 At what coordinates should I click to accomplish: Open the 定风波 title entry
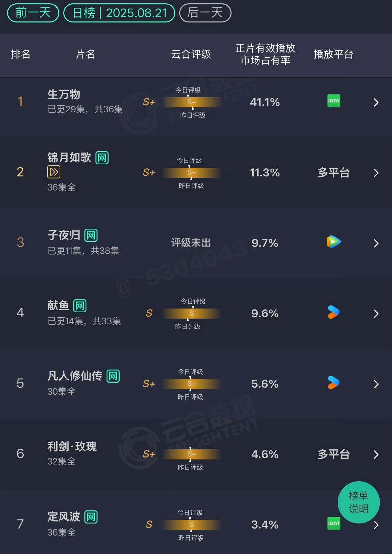tap(64, 517)
